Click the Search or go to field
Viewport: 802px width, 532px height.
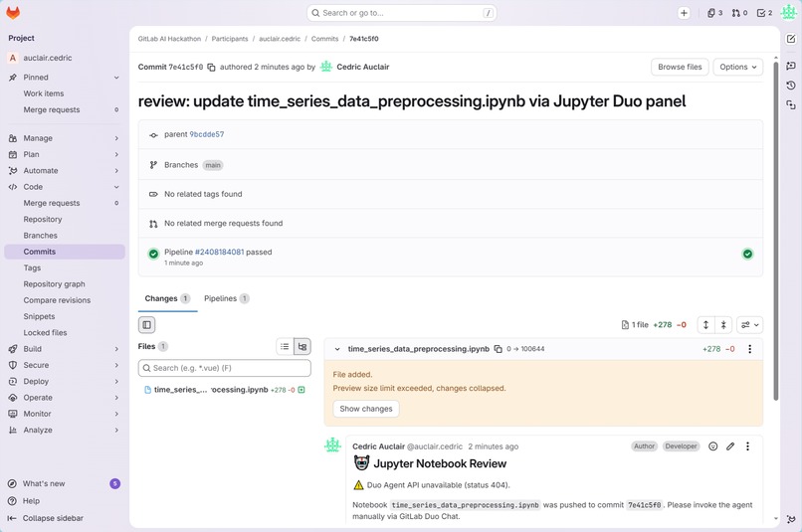coord(402,13)
